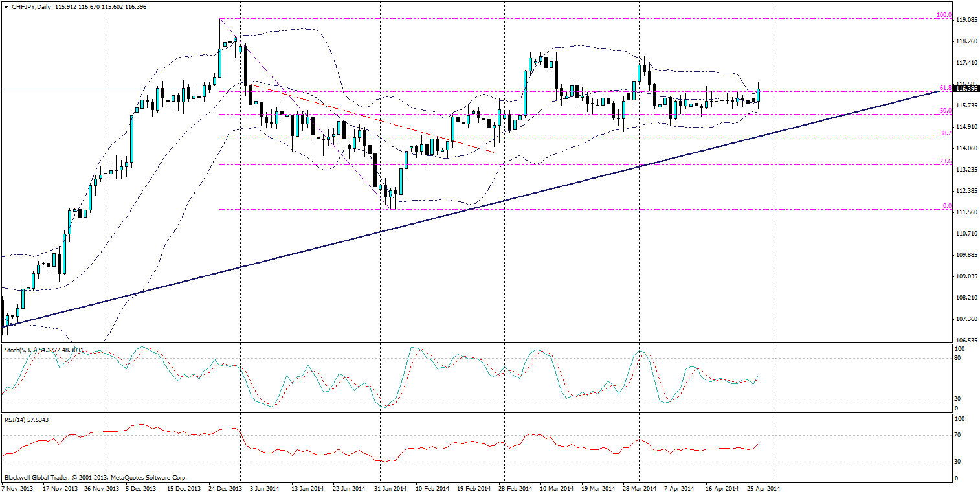Image resolution: width=980 pixels, height=494 pixels.
Task: Open the CHFJPY chart title dropdown arrow
Action: pos(6,6)
